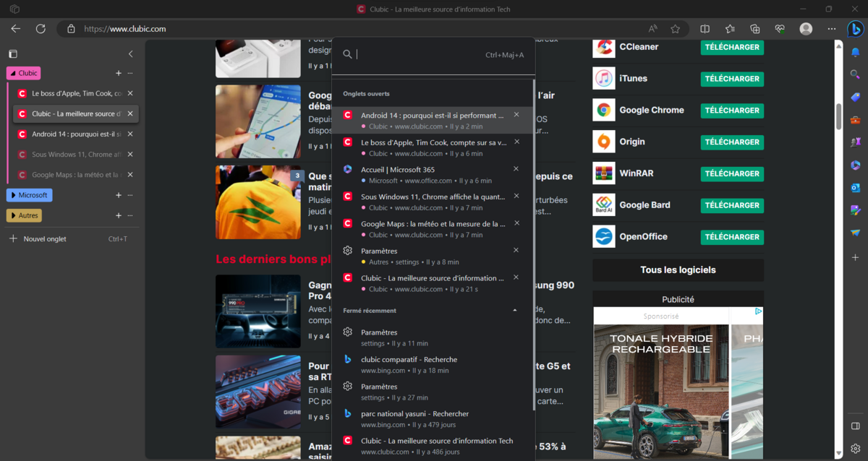Open the Favorites list icon
The image size is (868, 461).
pos(730,29)
